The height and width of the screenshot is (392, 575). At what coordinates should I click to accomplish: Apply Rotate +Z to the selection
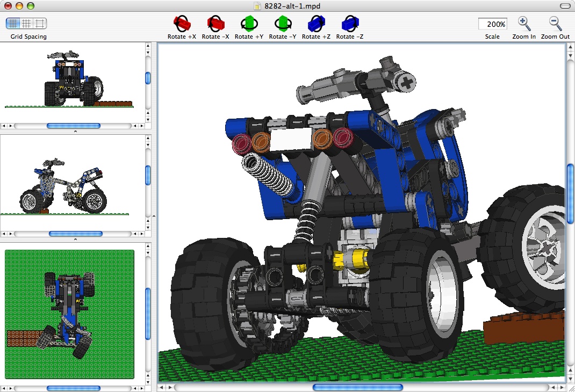coord(316,24)
